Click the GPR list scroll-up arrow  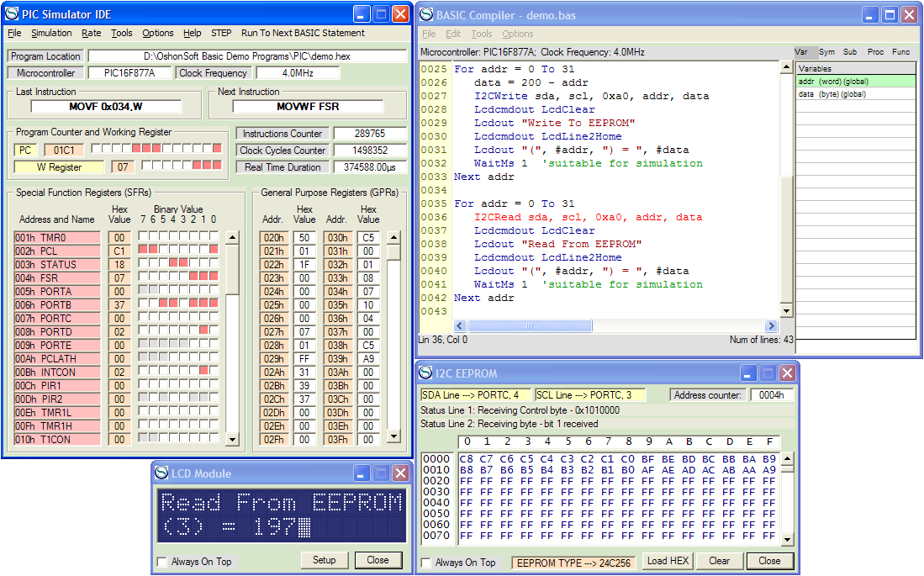point(393,238)
